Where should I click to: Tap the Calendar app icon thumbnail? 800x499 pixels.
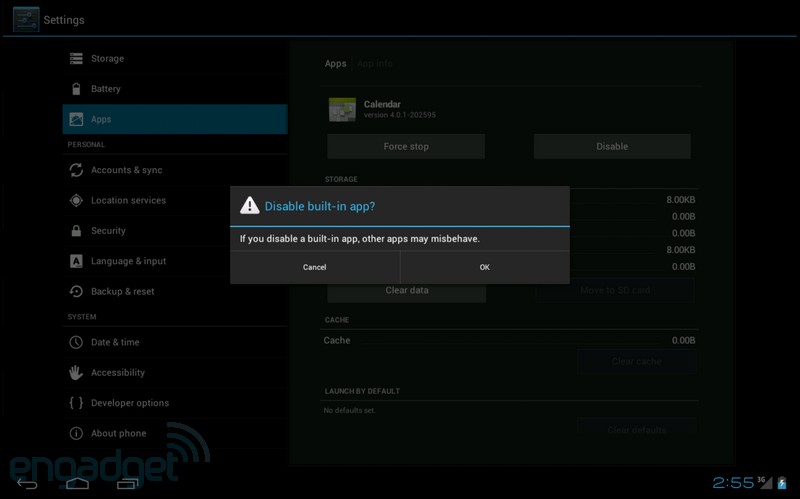point(343,109)
